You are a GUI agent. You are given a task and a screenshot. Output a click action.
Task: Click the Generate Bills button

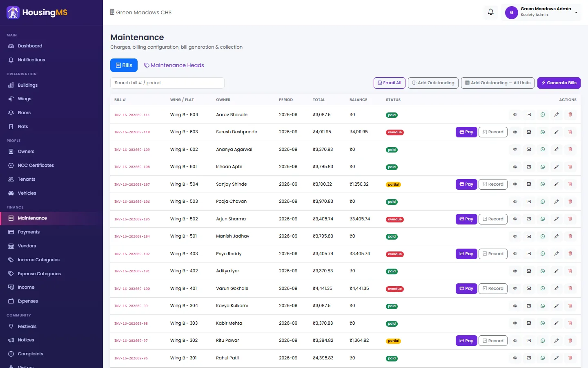[x=559, y=83]
